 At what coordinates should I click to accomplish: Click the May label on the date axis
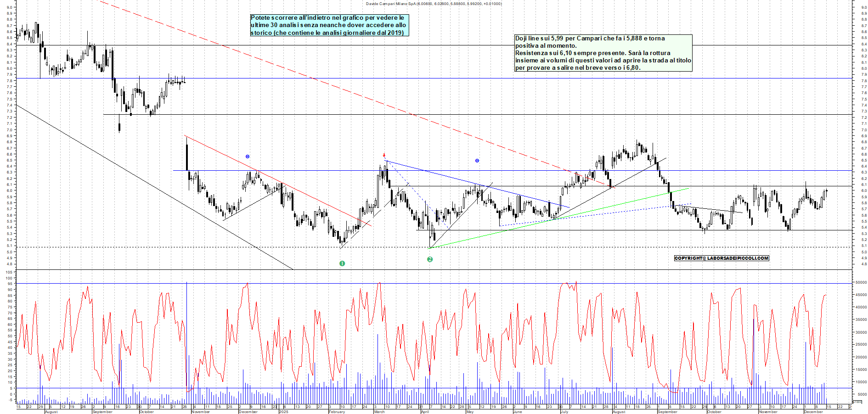[x=470, y=412]
